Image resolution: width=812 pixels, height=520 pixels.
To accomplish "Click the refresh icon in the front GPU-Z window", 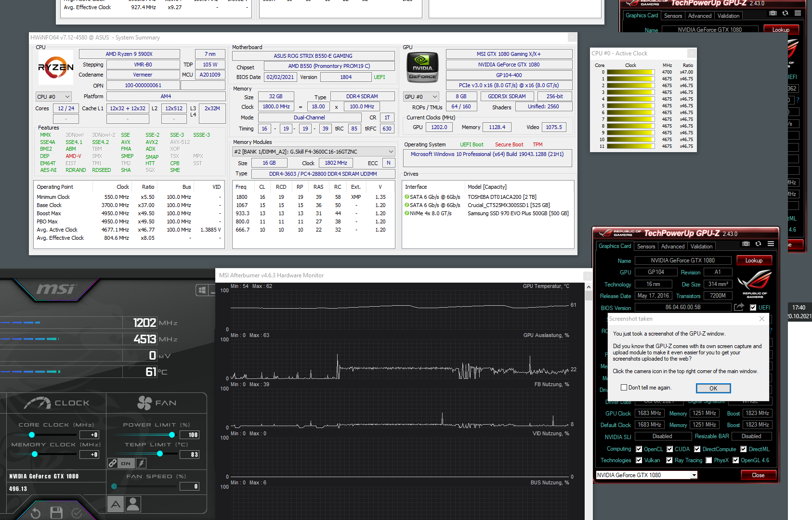I will click(759, 244).
